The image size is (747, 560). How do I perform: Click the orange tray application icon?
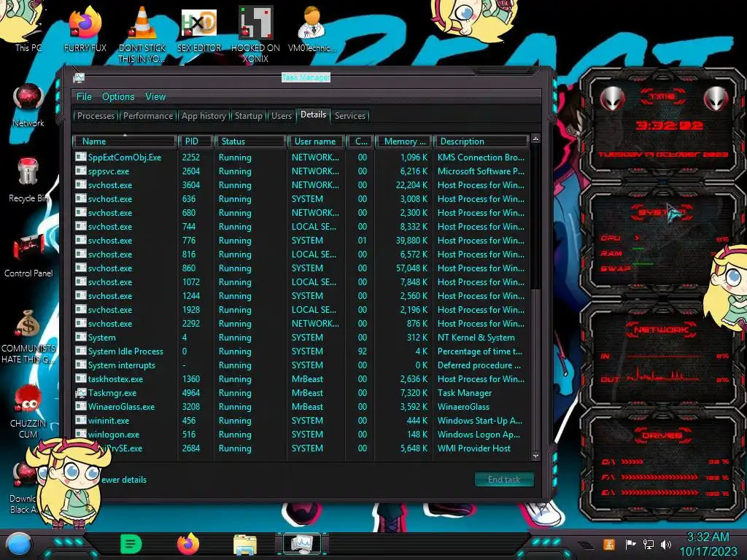609,544
